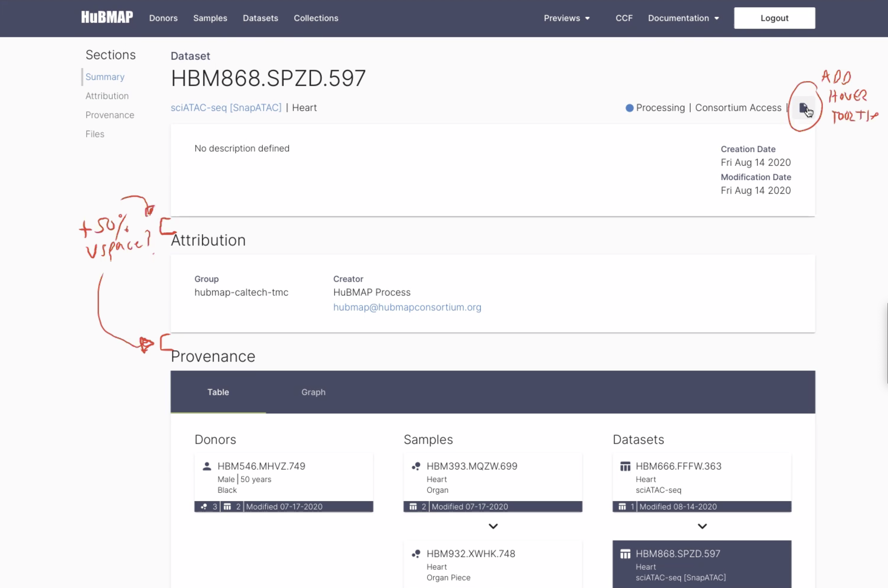Open the Donors menu item in the navigation
The image size is (888, 588).
tap(163, 18)
